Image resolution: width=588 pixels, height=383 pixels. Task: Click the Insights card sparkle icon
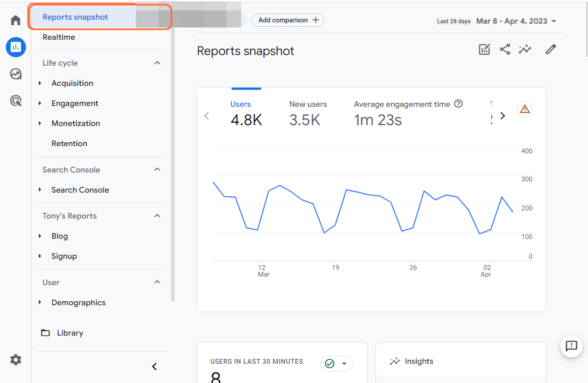coord(395,361)
